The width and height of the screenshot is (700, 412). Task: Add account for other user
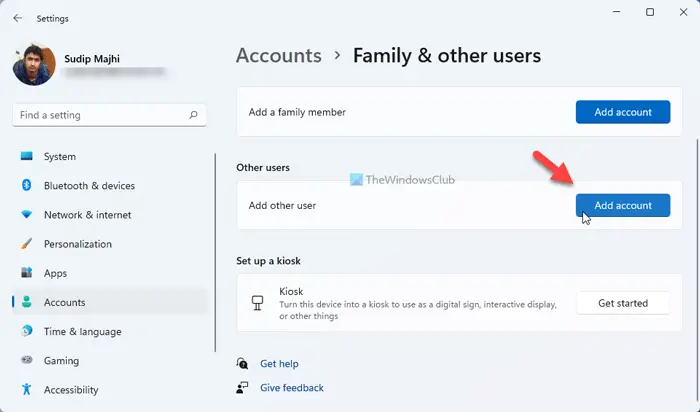(623, 205)
